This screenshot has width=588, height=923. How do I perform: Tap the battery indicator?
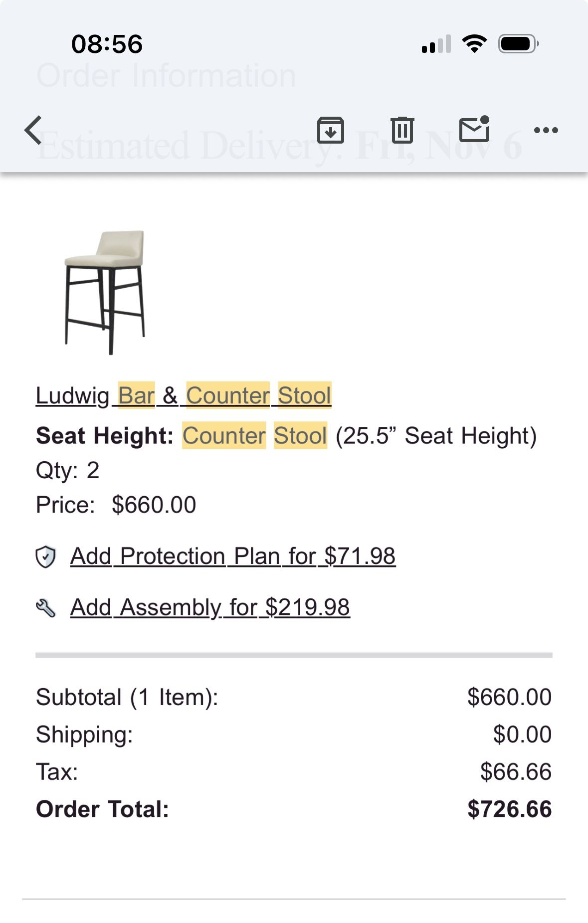(517, 44)
